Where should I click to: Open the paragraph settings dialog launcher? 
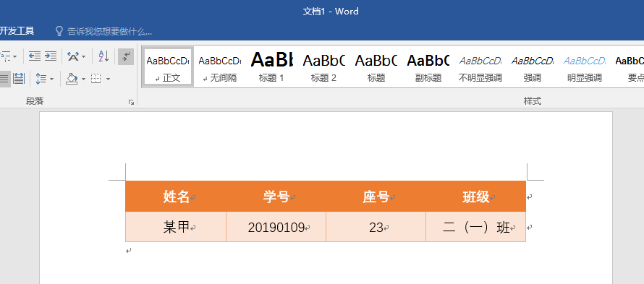tap(132, 103)
